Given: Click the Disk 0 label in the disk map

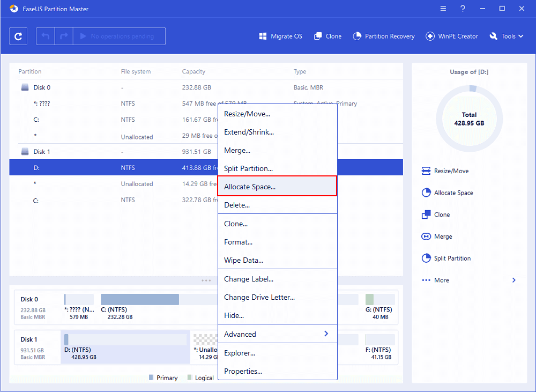Looking at the screenshot, I should click(x=29, y=299).
